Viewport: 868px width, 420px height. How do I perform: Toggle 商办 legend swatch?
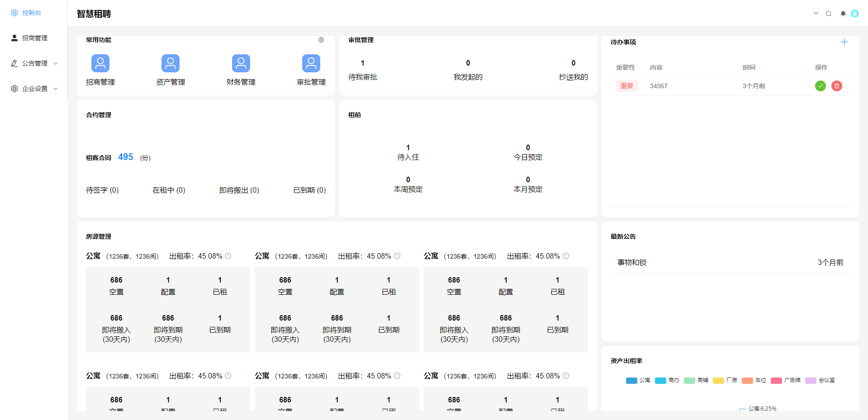tap(660, 380)
